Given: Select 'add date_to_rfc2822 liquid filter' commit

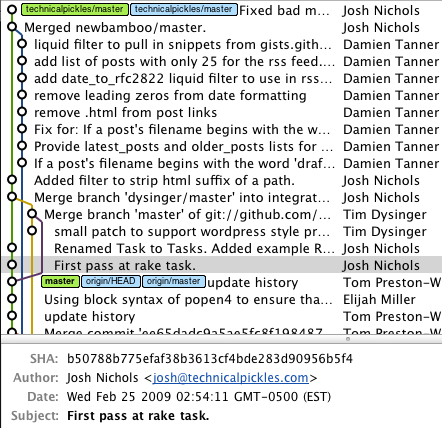Looking at the screenshot, I should (x=221, y=78).
